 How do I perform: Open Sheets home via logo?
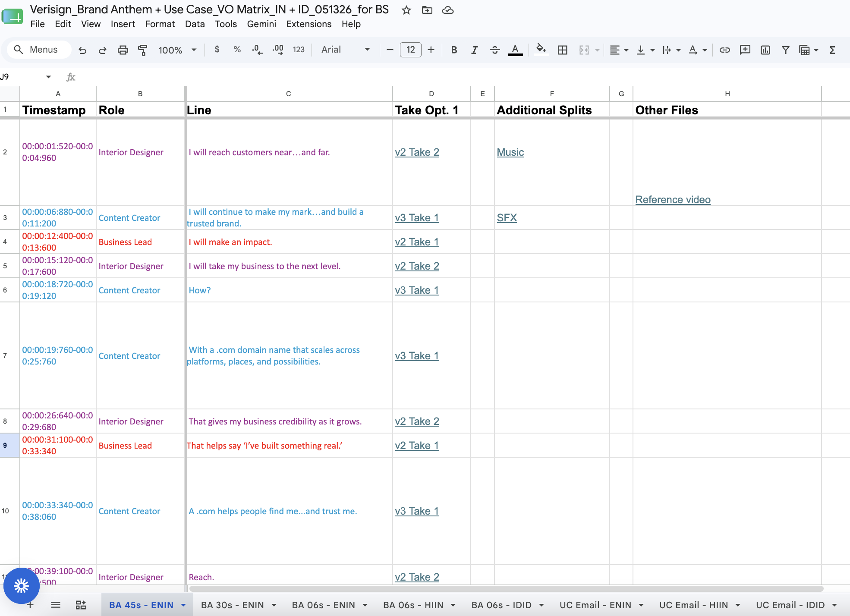click(12, 16)
